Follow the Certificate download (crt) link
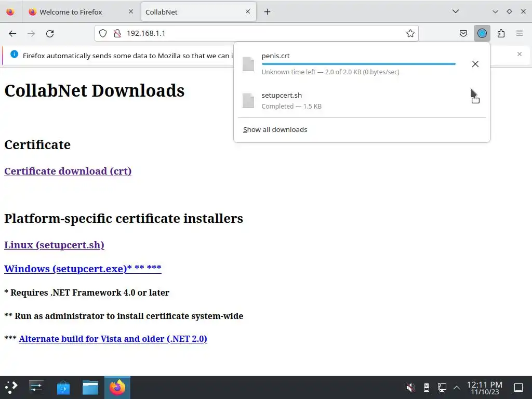Viewport: 532px width, 399px height. (68, 171)
